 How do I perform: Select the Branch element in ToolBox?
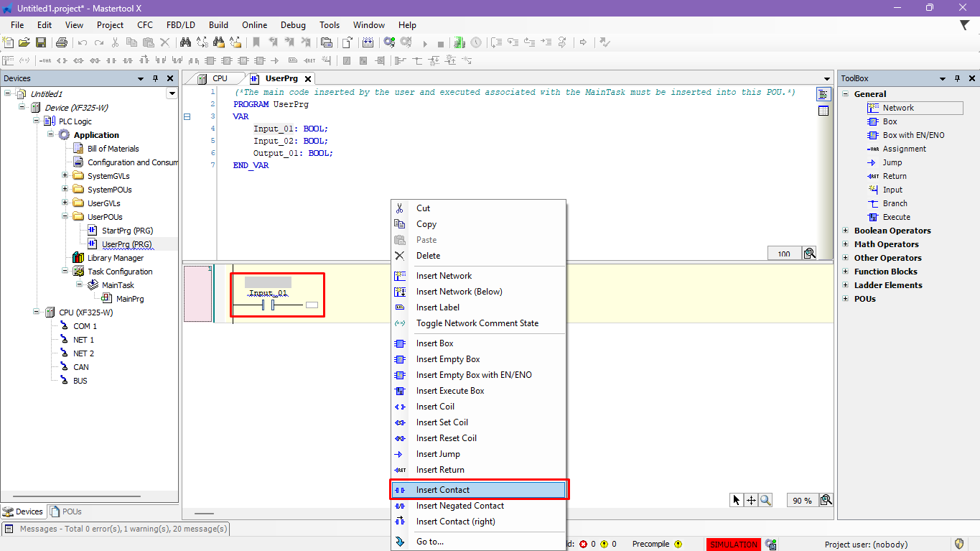pyautogui.click(x=895, y=203)
